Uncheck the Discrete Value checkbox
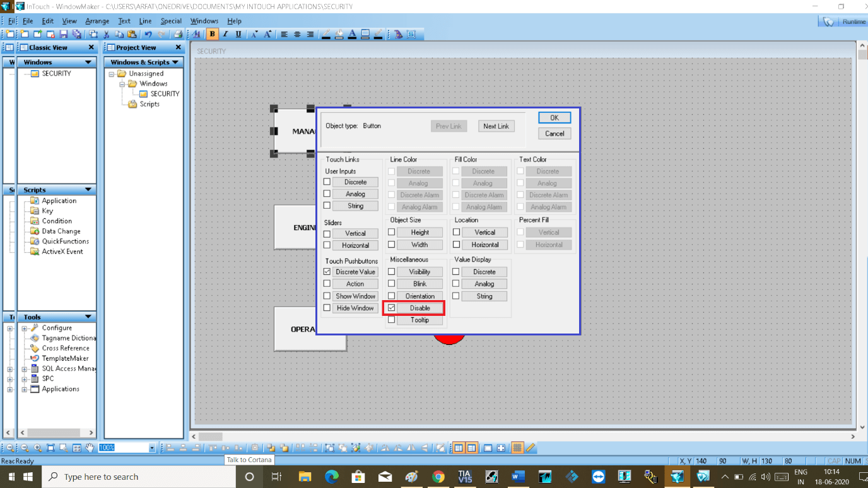This screenshot has width=868, height=488. pos(327,272)
